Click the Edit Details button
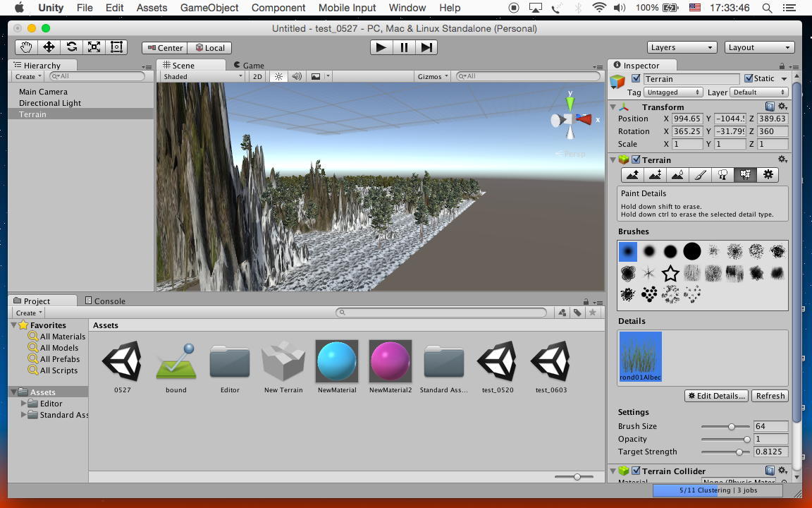 (716, 396)
